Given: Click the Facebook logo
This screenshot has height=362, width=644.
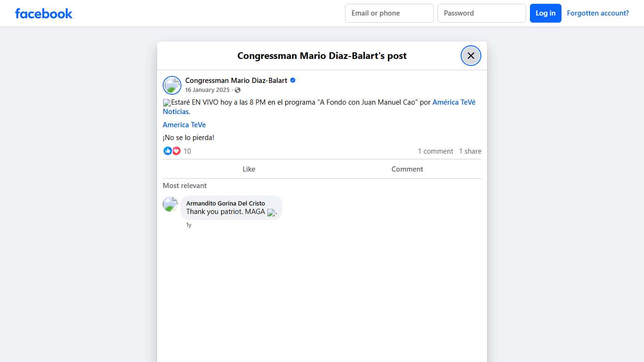Looking at the screenshot, I should click(x=44, y=14).
